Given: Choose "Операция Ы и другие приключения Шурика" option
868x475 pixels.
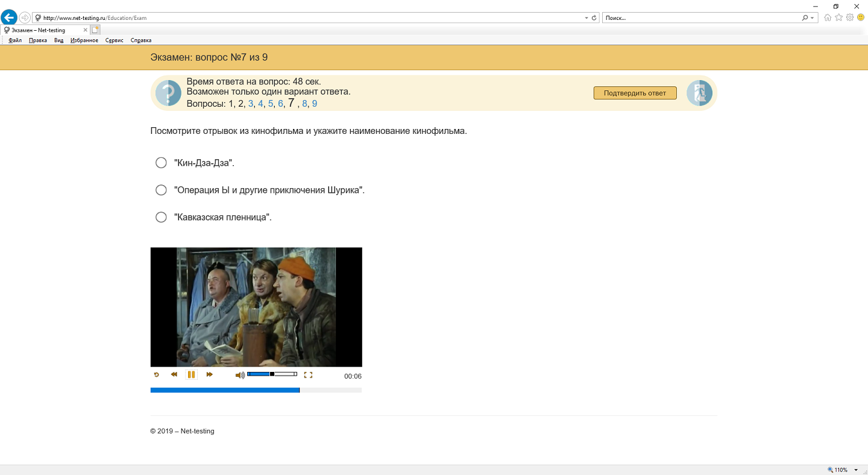Looking at the screenshot, I should [161, 190].
